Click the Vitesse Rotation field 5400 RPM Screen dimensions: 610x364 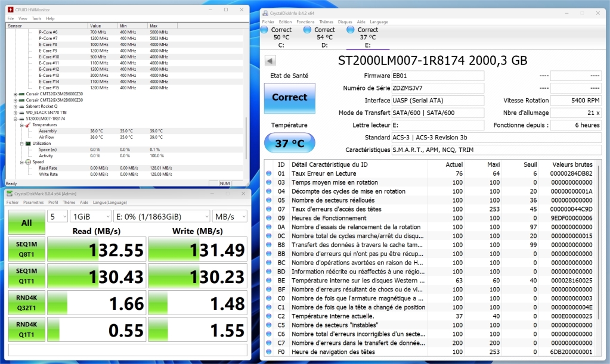tap(576, 100)
